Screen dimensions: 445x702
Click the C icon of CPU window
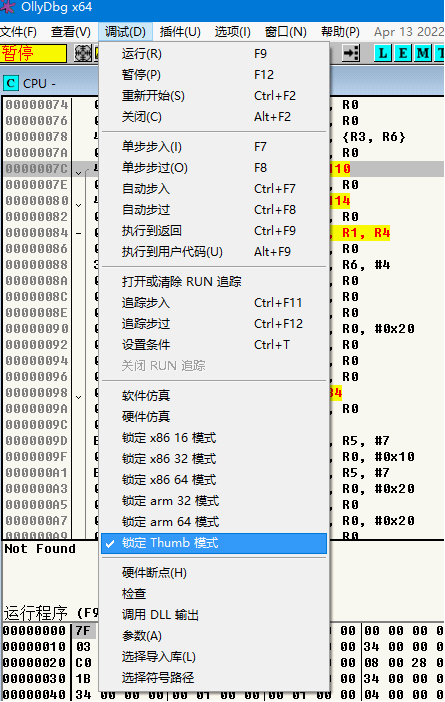(x=10, y=83)
